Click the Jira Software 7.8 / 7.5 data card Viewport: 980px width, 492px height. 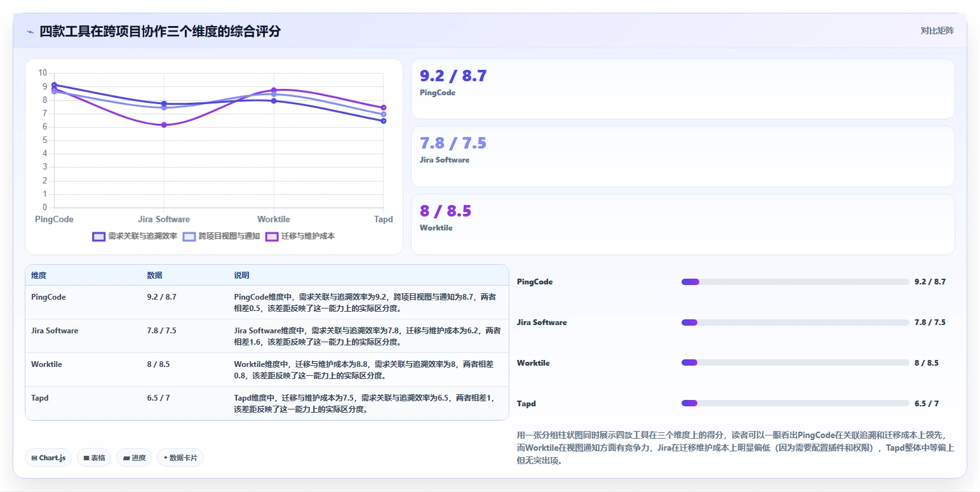click(x=683, y=156)
